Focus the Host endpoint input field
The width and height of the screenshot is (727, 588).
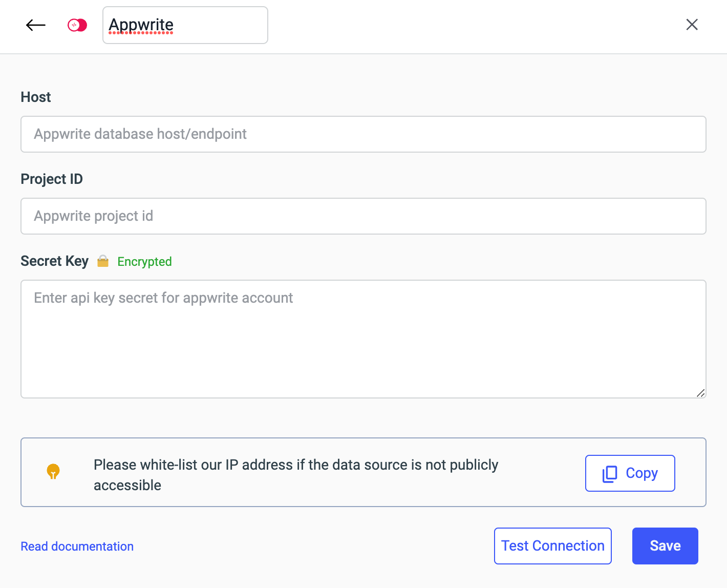363,134
